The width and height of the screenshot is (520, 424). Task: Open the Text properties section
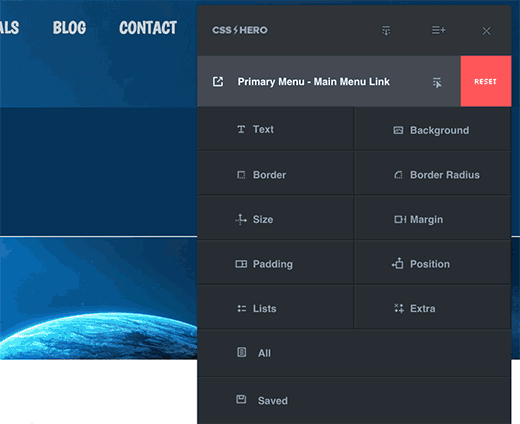coord(275,129)
